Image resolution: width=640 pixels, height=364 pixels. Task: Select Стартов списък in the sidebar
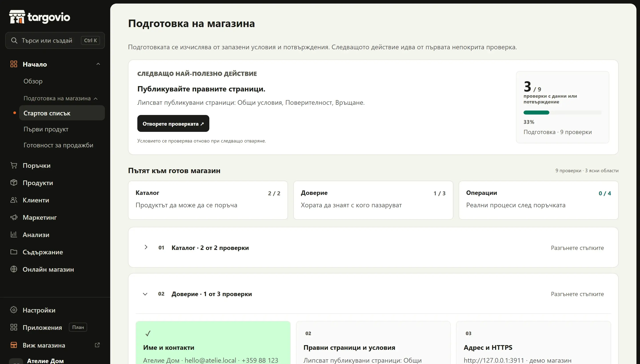coord(62,113)
